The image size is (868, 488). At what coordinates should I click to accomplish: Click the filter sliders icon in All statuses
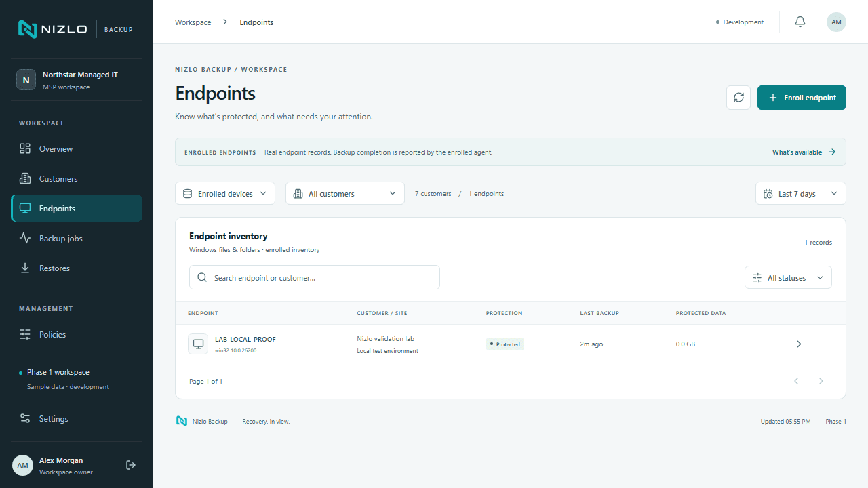pos(757,278)
